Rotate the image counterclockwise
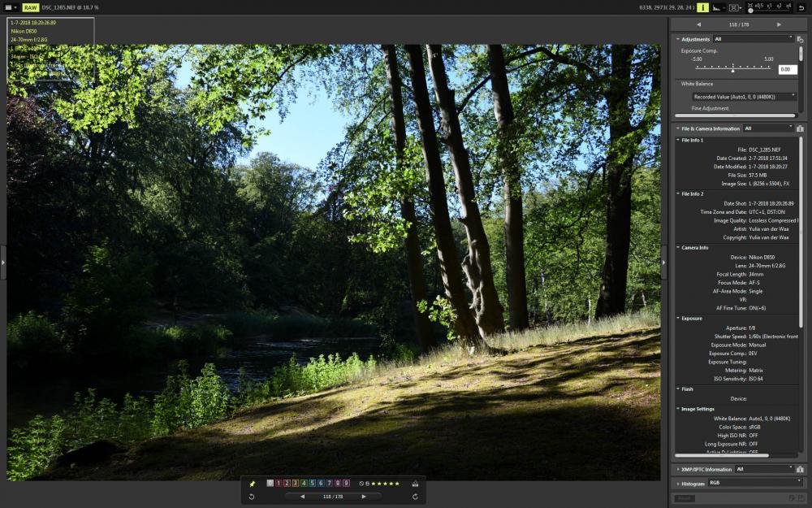The width and height of the screenshot is (812, 508). [252, 497]
